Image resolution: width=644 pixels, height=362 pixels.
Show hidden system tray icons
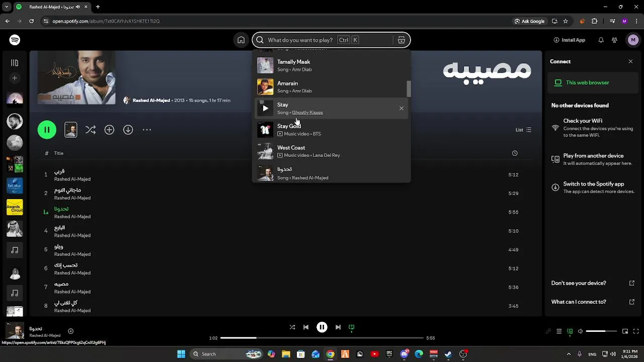click(x=569, y=354)
